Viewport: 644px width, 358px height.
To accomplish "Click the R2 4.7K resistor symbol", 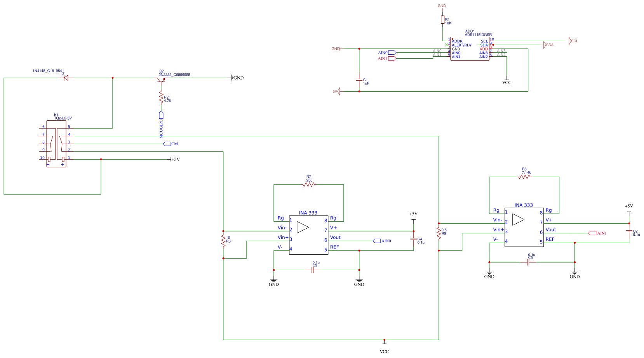I will tap(161, 97).
